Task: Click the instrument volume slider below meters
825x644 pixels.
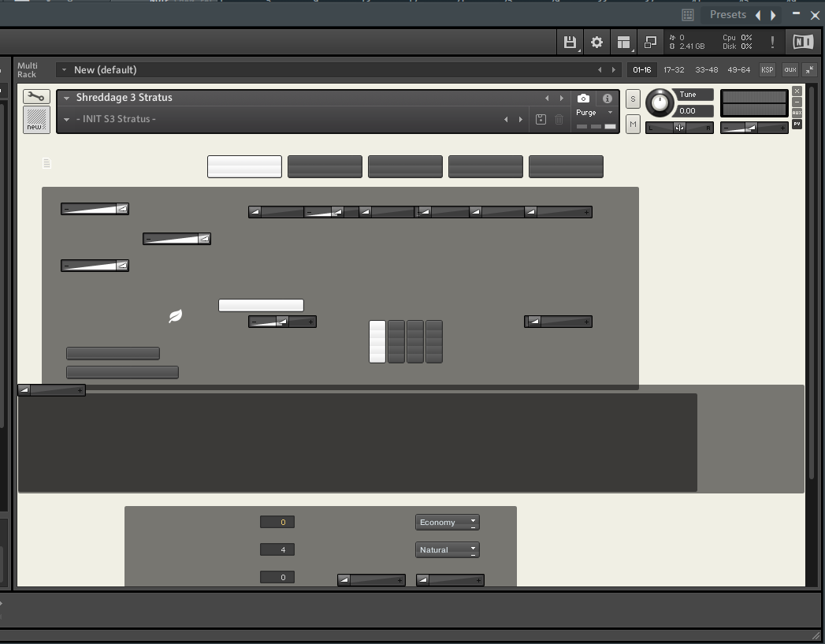Action: tap(754, 128)
